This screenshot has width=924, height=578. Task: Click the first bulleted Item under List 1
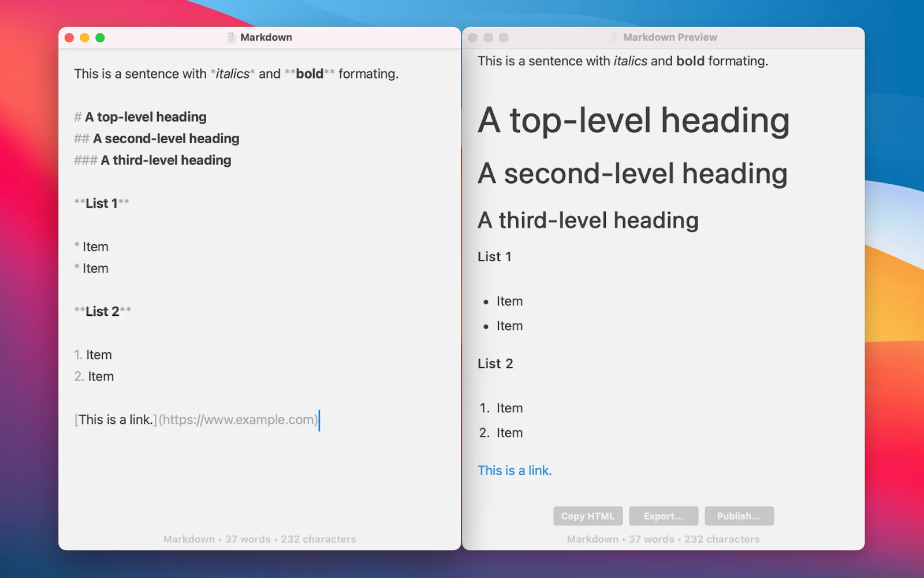point(509,301)
